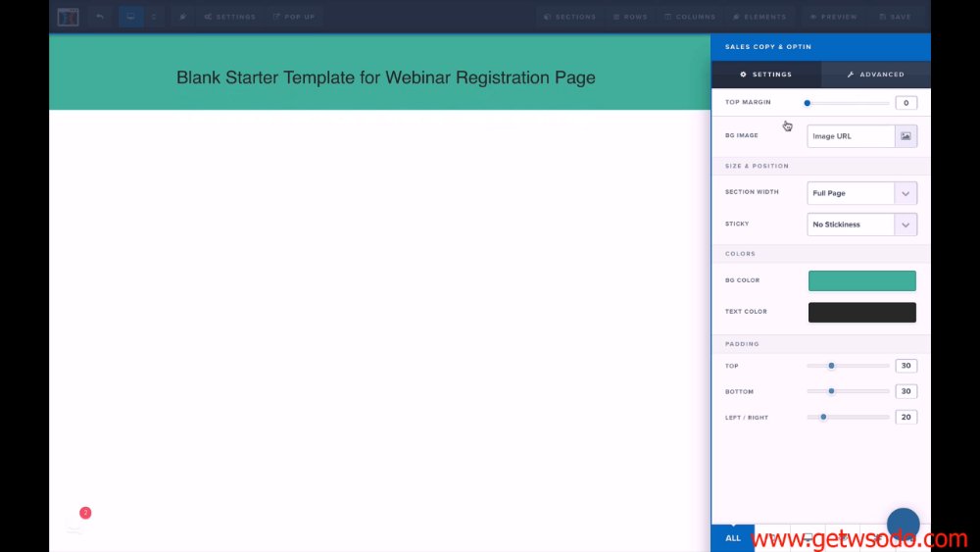Image resolution: width=980 pixels, height=552 pixels.
Task: Click the ClickFunnels logo icon
Action: 68,17
